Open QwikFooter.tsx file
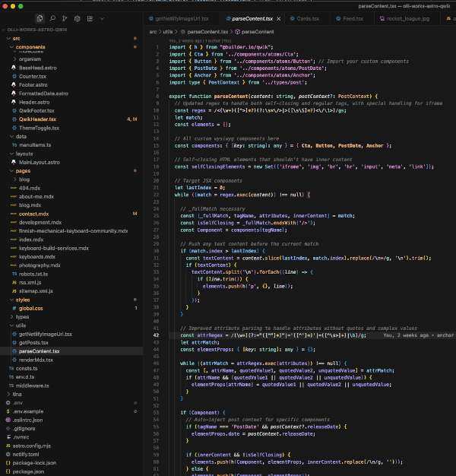Viewport: 456px width, 476px height. click(36, 111)
